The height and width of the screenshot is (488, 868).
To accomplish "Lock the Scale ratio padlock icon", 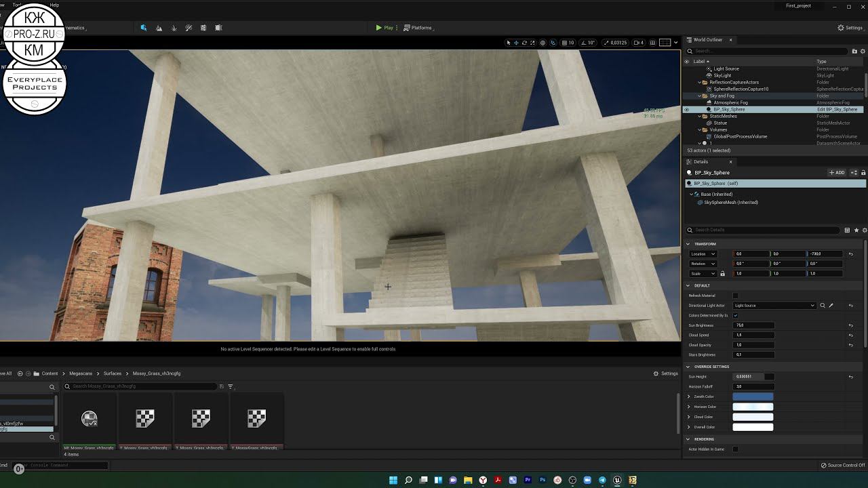I will [722, 274].
